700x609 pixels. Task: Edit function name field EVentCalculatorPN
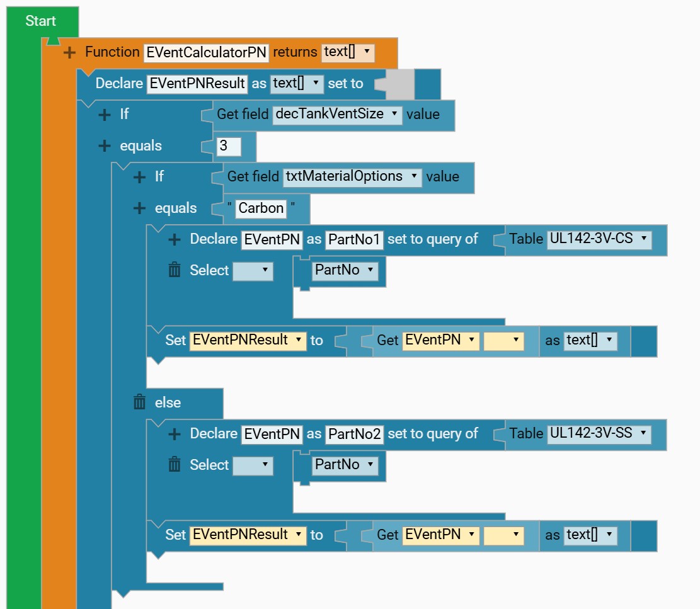pos(206,53)
